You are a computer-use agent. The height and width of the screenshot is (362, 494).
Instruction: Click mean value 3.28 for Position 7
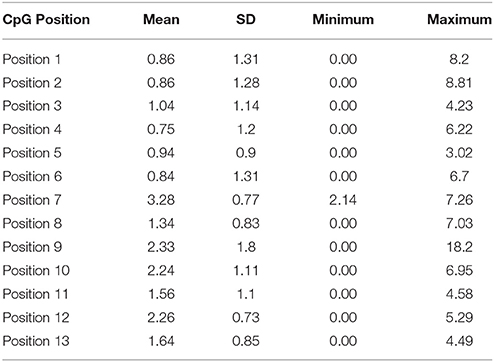pyautogui.click(x=161, y=200)
